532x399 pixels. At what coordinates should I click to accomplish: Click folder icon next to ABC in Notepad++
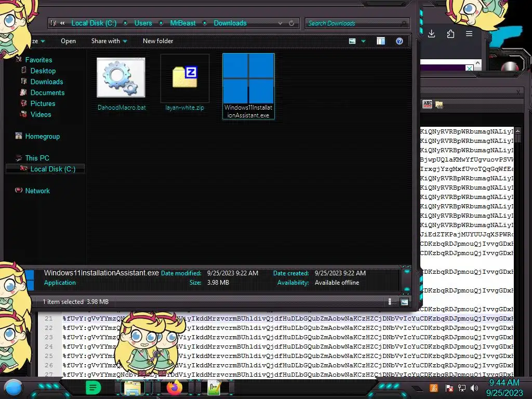click(x=439, y=104)
